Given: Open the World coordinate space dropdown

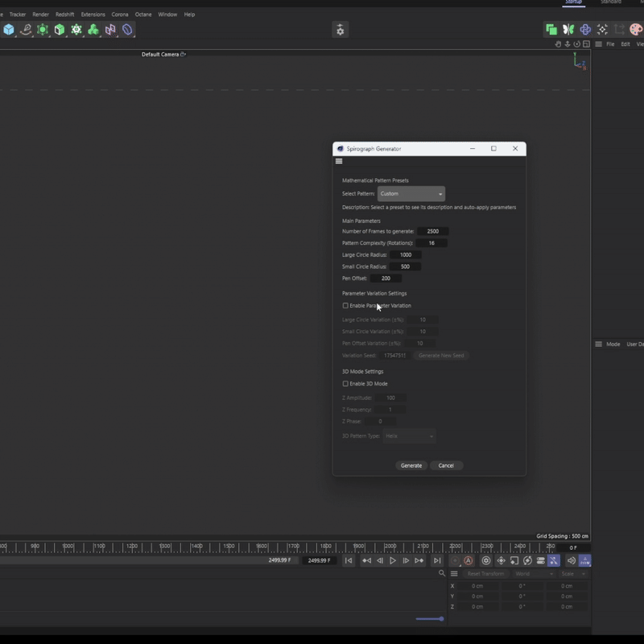Looking at the screenshot, I should click(534, 574).
